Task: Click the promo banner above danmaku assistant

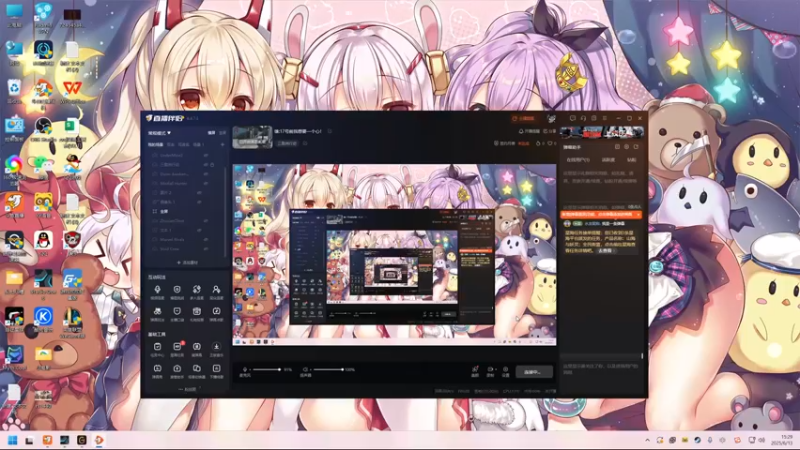Action: [x=602, y=133]
